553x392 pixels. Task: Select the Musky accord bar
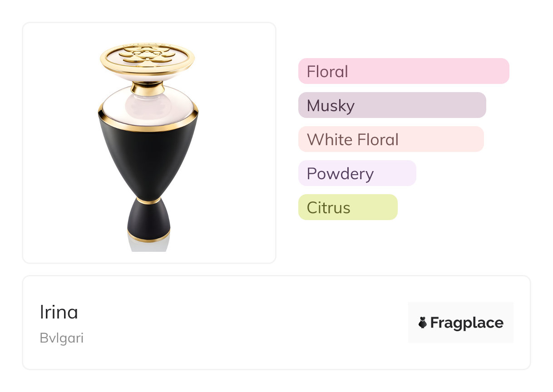392,105
